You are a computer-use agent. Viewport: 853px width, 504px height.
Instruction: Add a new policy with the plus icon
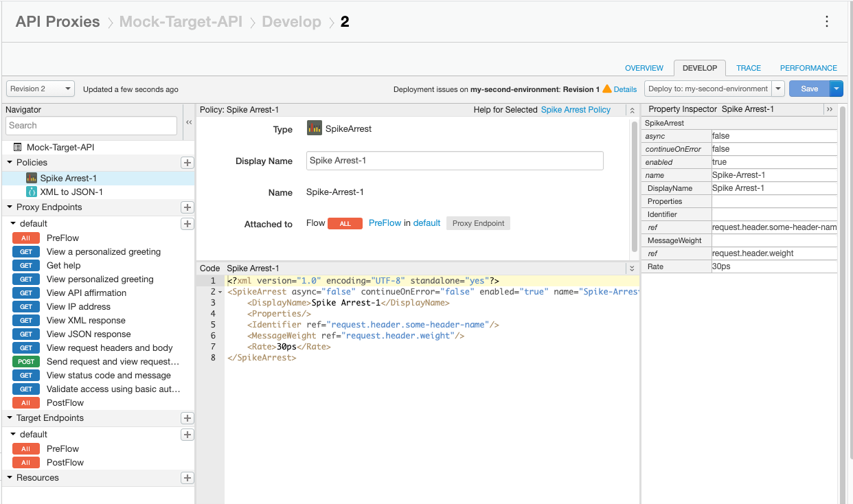coord(186,163)
